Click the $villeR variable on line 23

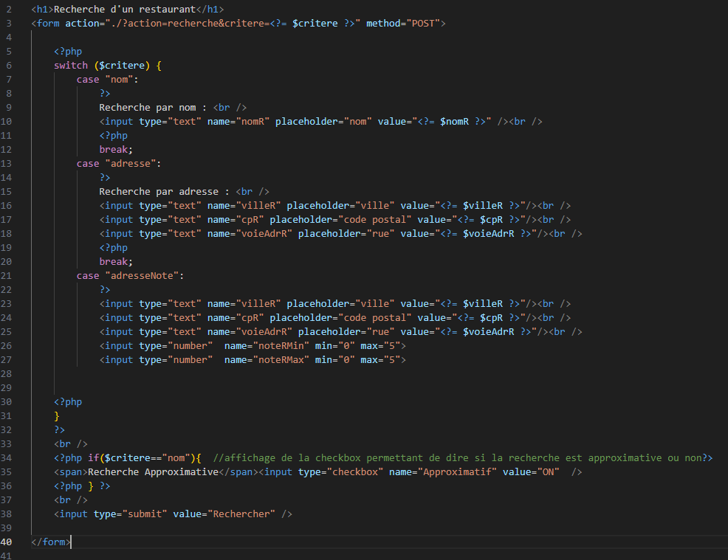[x=483, y=303]
